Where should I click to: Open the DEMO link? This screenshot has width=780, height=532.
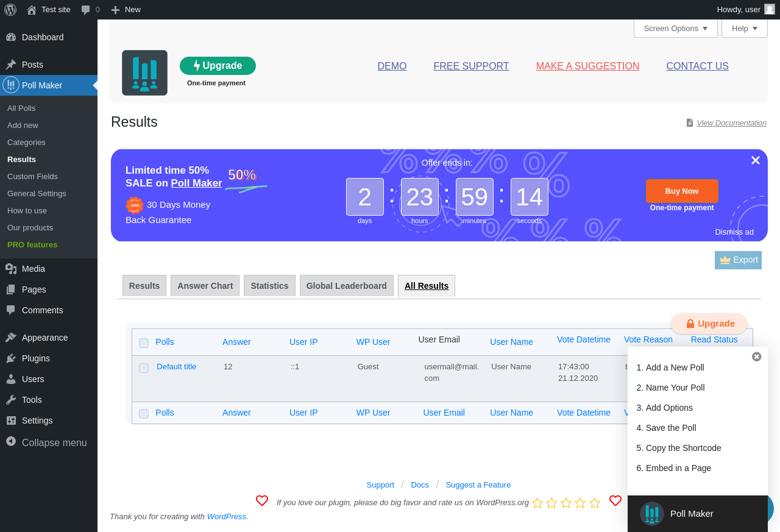click(392, 66)
